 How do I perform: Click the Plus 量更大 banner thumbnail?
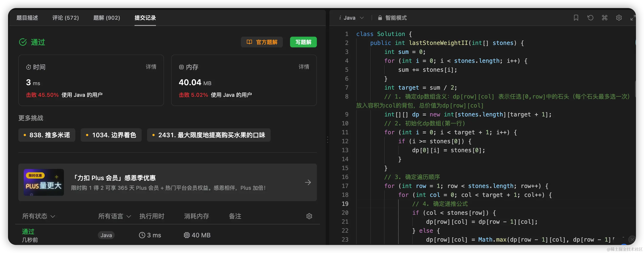(x=44, y=182)
